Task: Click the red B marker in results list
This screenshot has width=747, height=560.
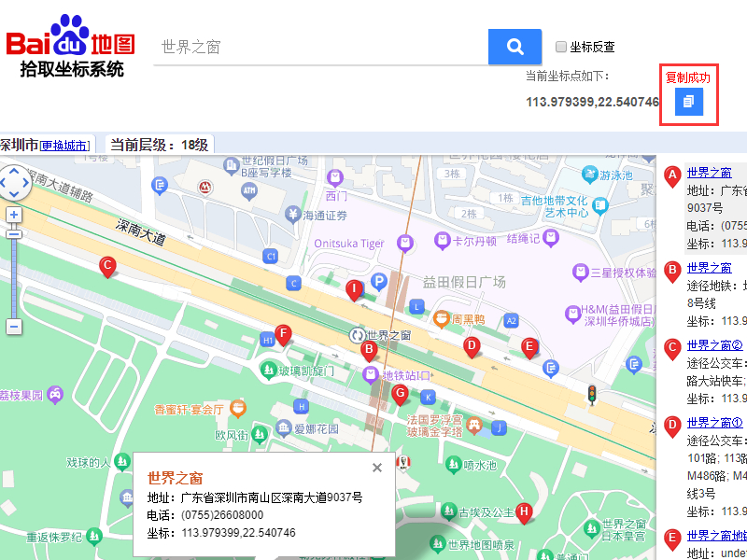Action: coord(672,273)
